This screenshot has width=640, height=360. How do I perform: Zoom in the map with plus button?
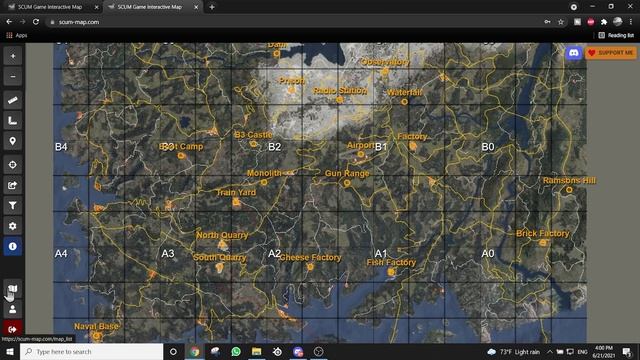(13, 56)
